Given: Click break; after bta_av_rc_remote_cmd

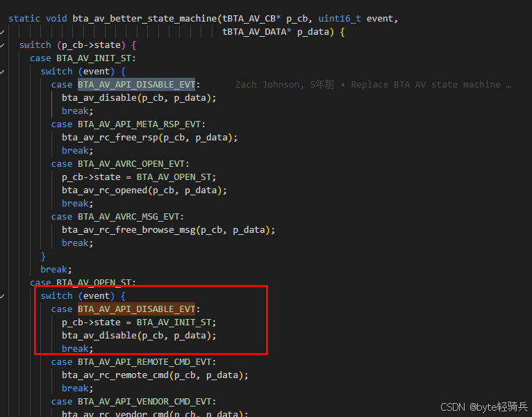Looking at the screenshot, I should [x=77, y=389].
